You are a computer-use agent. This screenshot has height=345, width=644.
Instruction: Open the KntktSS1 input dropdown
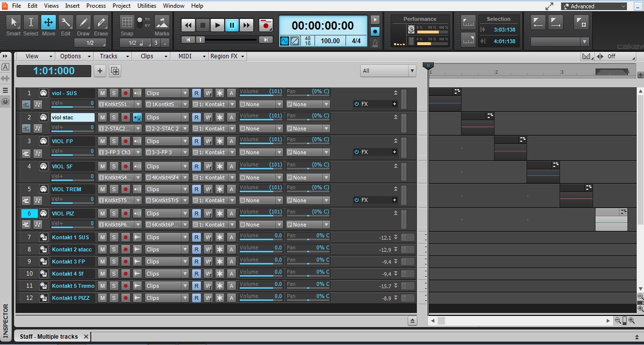click(120, 104)
